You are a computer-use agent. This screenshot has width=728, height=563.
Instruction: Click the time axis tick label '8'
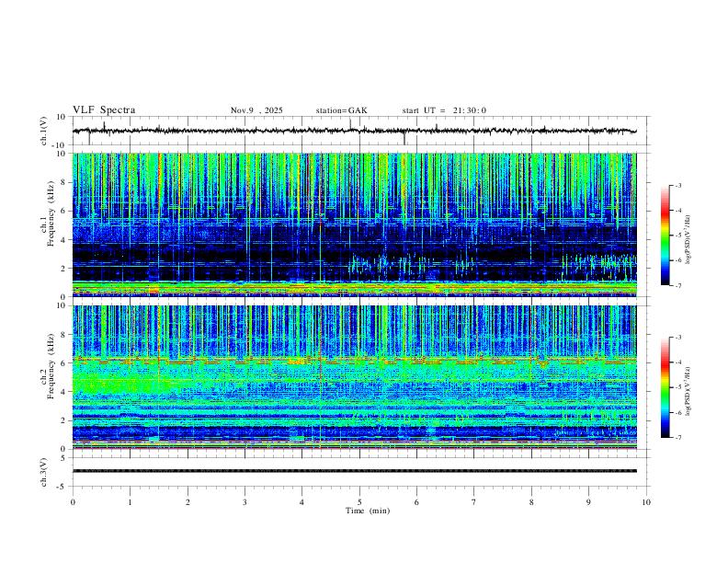tap(531, 502)
